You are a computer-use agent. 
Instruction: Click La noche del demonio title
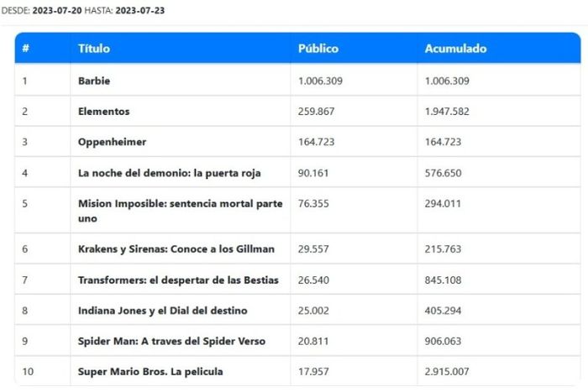click(x=169, y=173)
